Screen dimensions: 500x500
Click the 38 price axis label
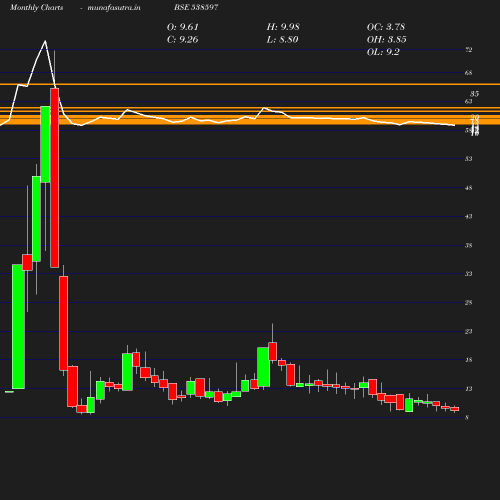pyautogui.click(x=469, y=246)
